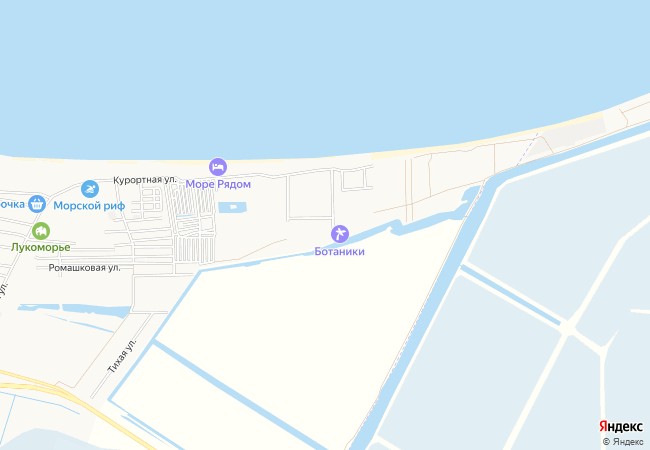
Task: Open the Море Рядом hotel bed icon
Action: 218,167
